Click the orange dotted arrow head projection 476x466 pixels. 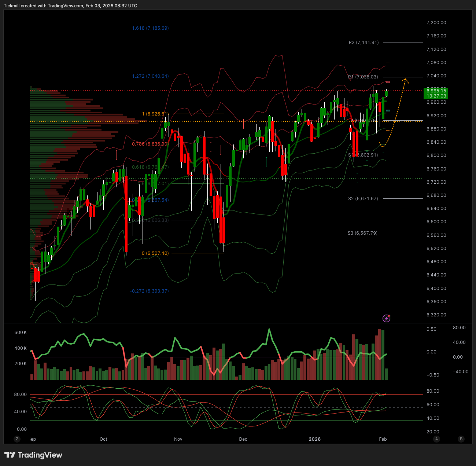point(405,80)
